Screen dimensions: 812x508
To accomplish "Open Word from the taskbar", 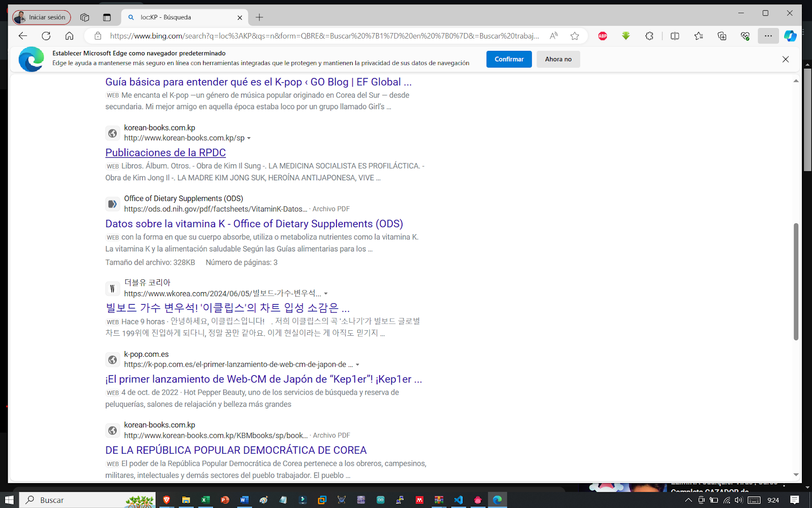I will (x=244, y=500).
